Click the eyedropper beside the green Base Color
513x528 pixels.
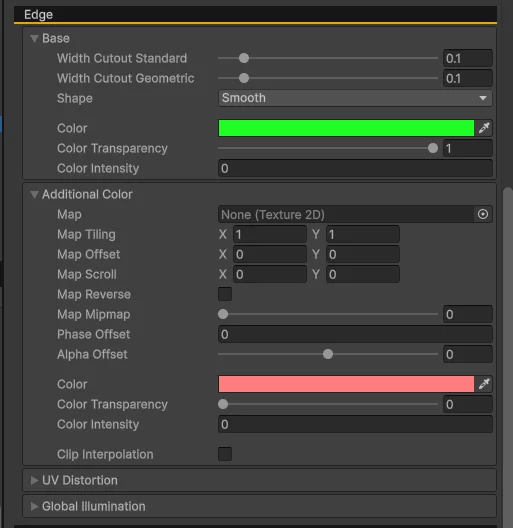click(484, 128)
